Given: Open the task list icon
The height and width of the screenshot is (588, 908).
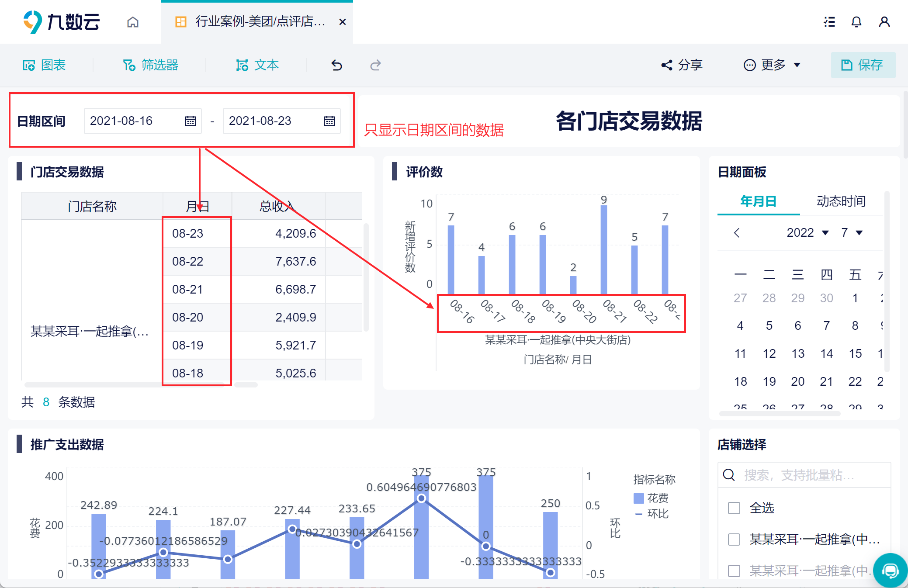Looking at the screenshot, I should point(829,22).
